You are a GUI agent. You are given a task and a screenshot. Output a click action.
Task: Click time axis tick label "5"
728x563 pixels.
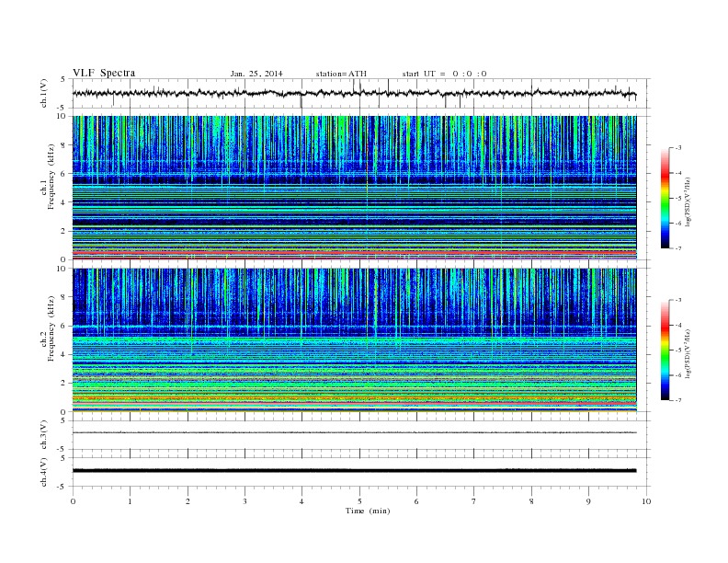point(359,501)
